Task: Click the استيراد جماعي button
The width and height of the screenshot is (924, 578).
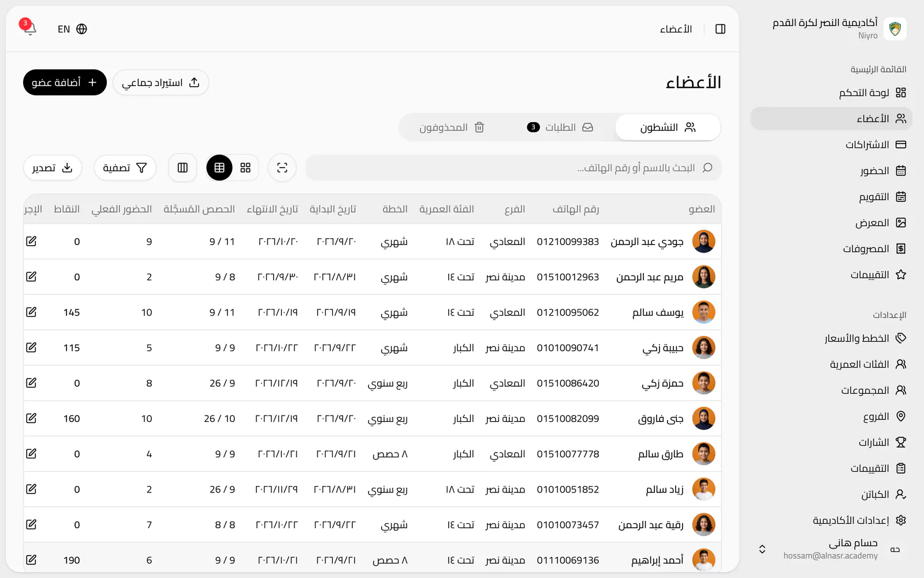Action: click(x=161, y=83)
